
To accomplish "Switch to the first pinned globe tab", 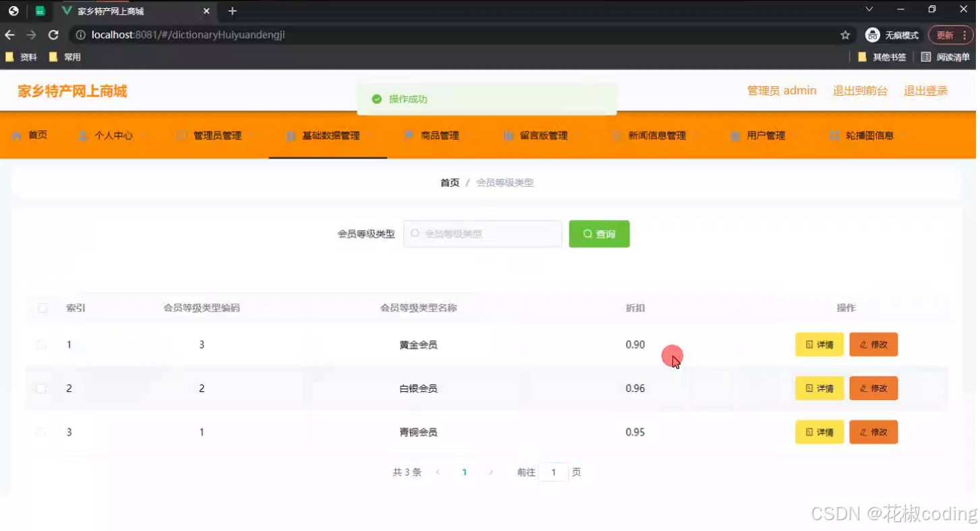I will click(x=13, y=11).
